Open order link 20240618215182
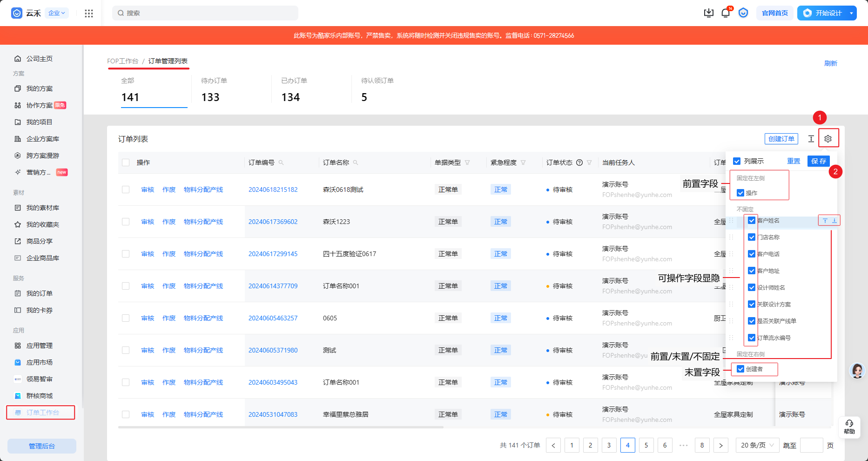 click(x=273, y=190)
